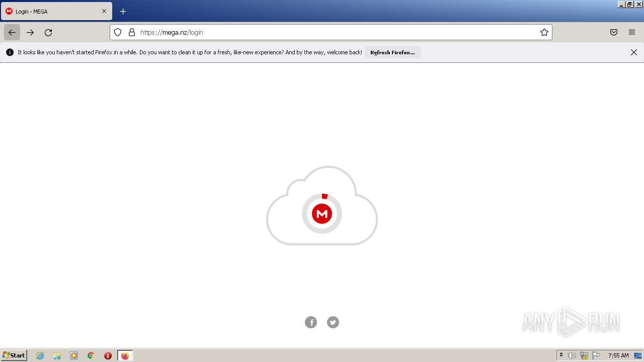Viewport: 644px width, 362px height.
Task: Click the MEGA logo loading indicator
Action: coord(322,214)
